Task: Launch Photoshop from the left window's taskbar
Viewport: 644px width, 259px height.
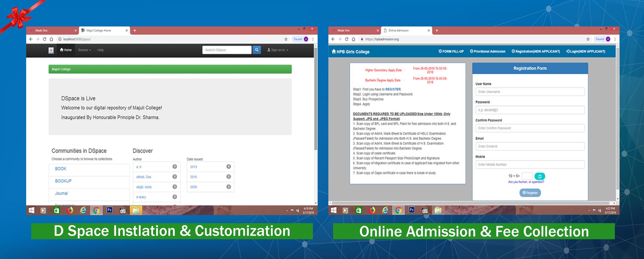Action: [x=109, y=210]
